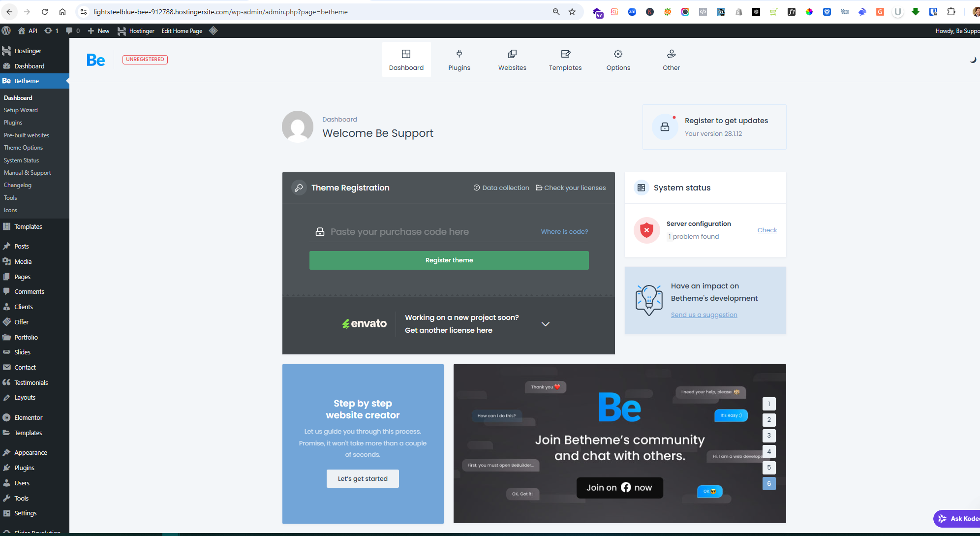
Task: Bookmark this page with star icon
Action: pos(572,12)
